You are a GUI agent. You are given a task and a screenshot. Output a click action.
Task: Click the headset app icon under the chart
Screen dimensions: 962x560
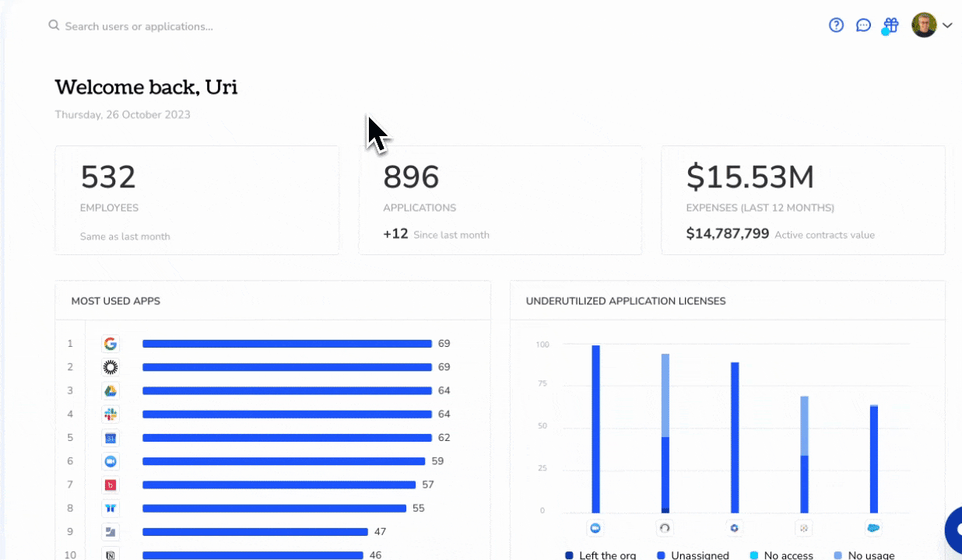(665, 528)
